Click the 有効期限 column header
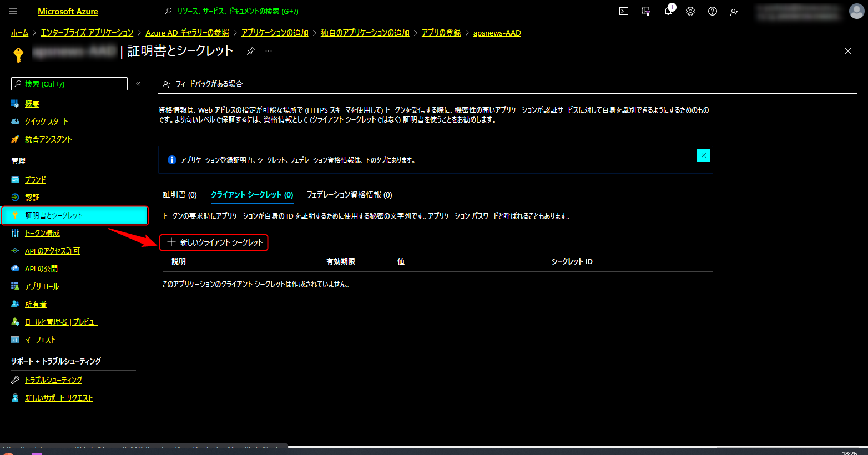868x455 pixels. click(x=341, y=261)
